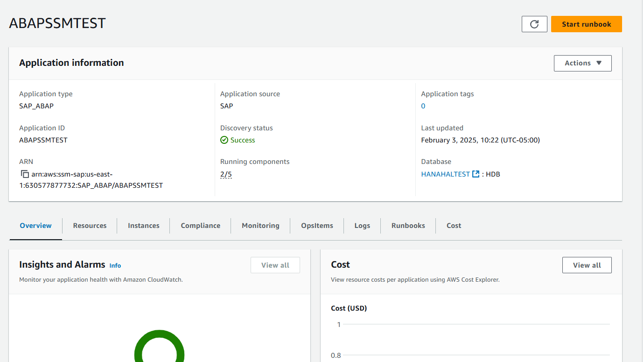Click the application tags count 0

point(423,106)
